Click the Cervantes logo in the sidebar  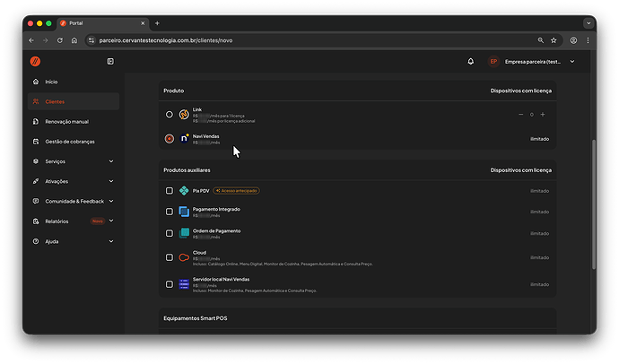pos(36,61)
